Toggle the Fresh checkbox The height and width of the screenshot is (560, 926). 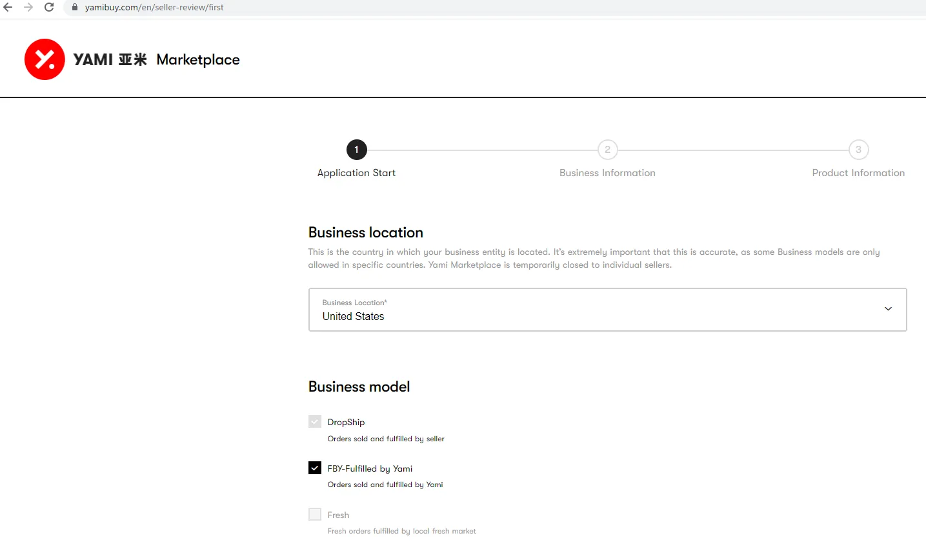(x=315, y=514)
